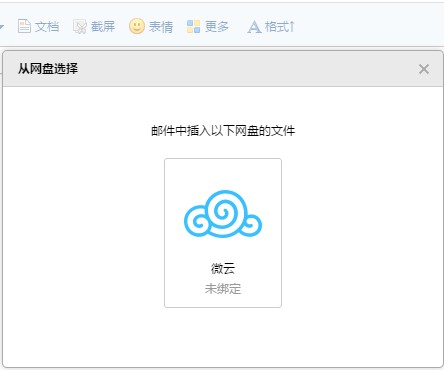The height and width of the screenshot is (370, 444).
Task: Expand the dropdown arrow left of 文档
Action: point(1,27)
